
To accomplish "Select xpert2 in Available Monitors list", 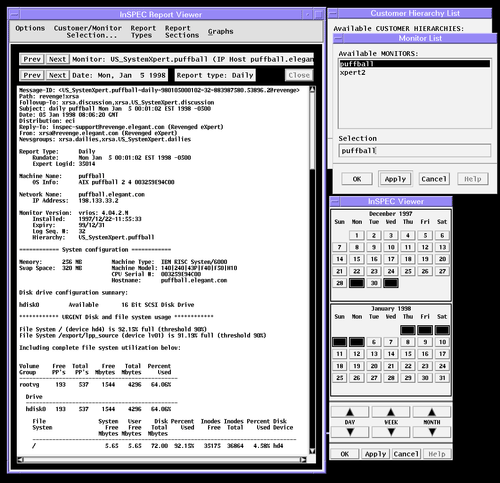I will 415,72.
